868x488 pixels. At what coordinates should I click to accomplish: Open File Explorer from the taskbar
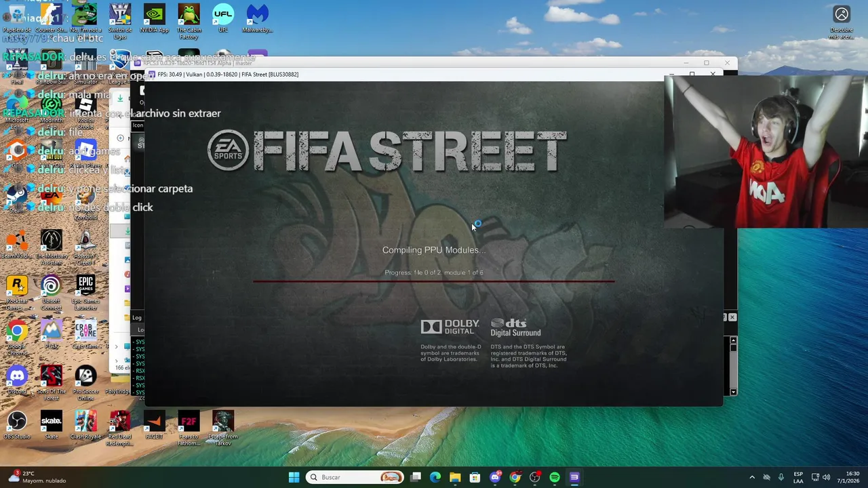click(455, 477)
